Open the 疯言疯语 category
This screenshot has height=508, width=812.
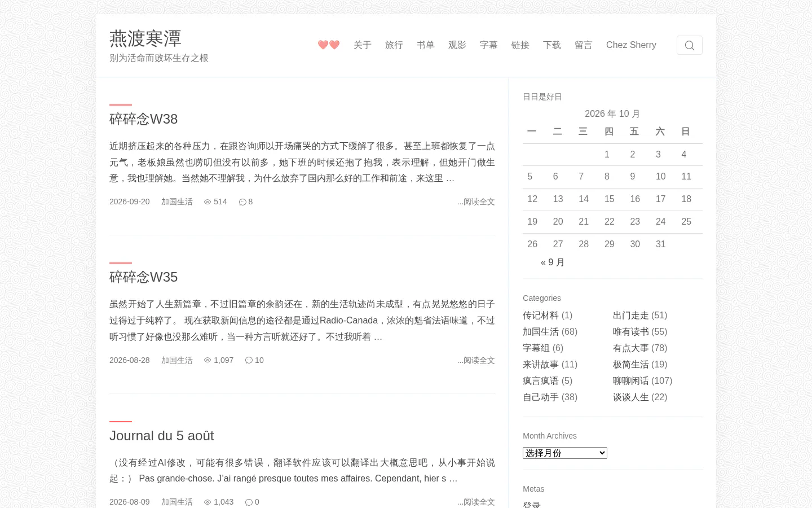(541, 381)
